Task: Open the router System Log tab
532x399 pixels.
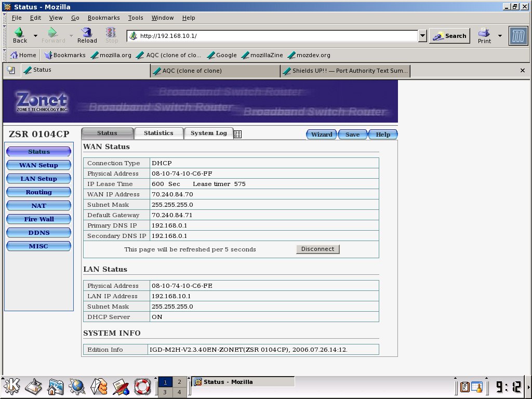Action: (208, 133)
